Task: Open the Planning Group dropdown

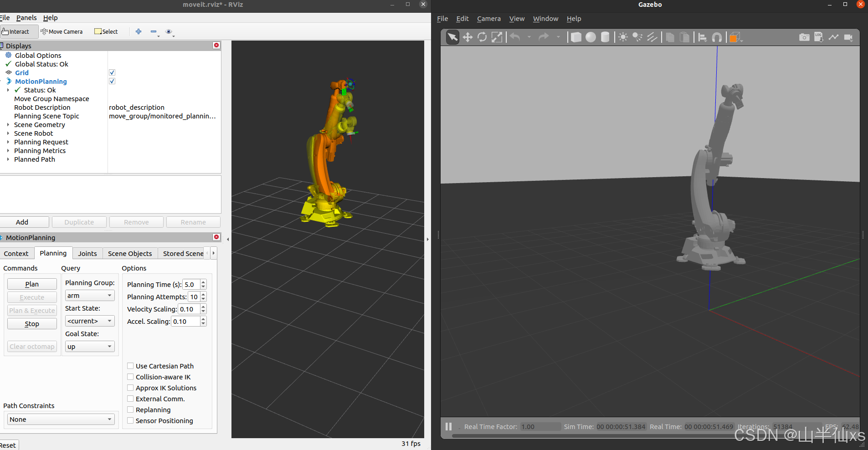Action: (x=90, y=296)
